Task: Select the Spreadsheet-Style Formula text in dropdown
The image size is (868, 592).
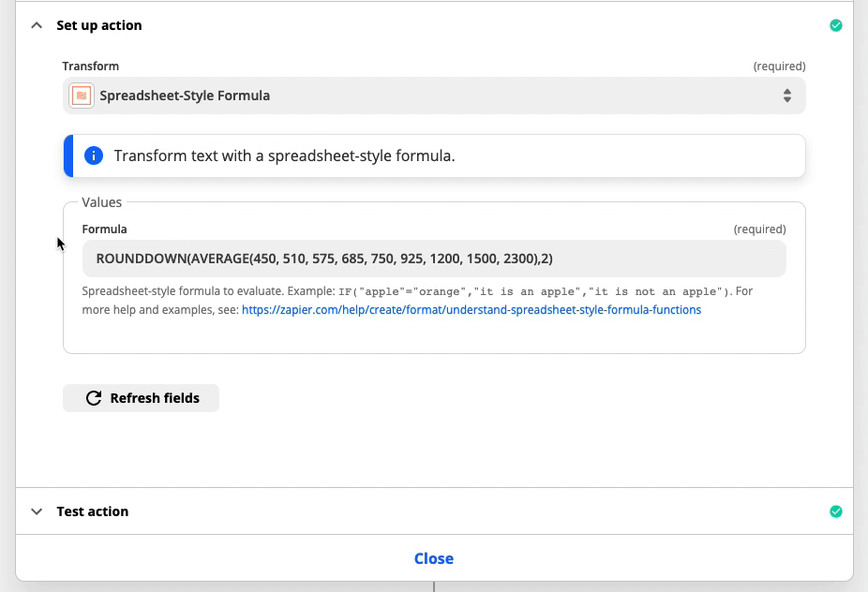Action: click(185, 96)
